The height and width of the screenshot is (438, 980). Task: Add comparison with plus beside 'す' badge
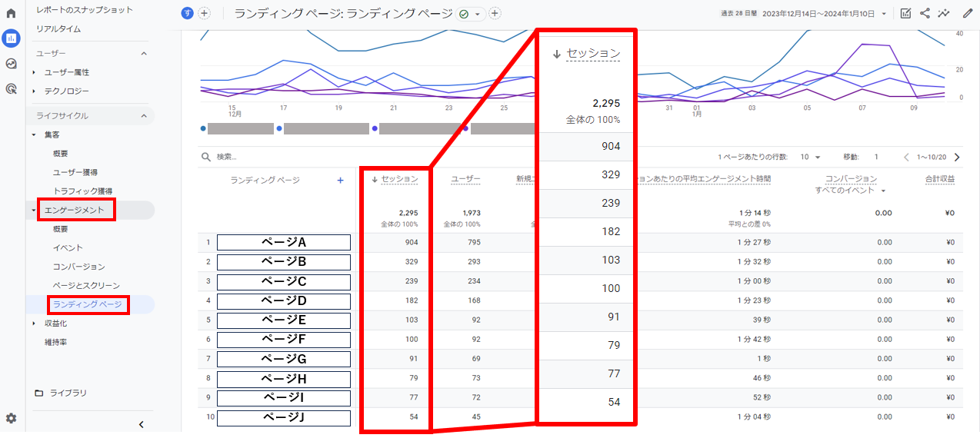coord(204,13)
